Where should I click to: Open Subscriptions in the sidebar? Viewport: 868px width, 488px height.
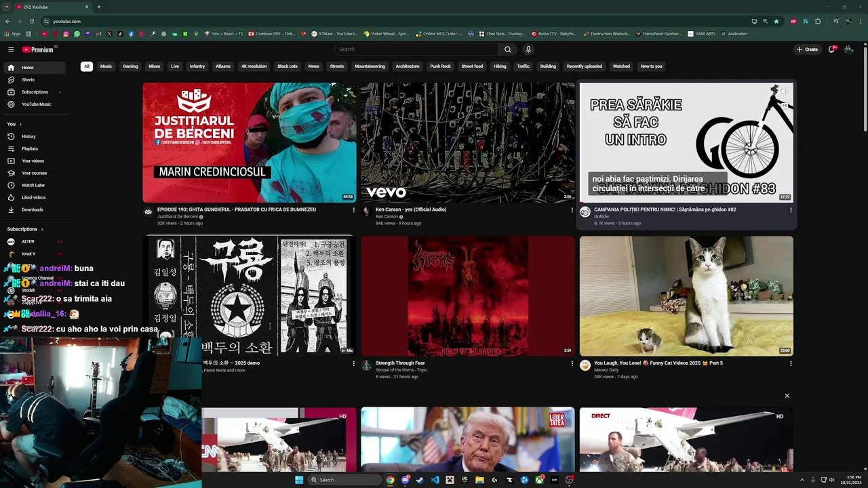[34, 92]
